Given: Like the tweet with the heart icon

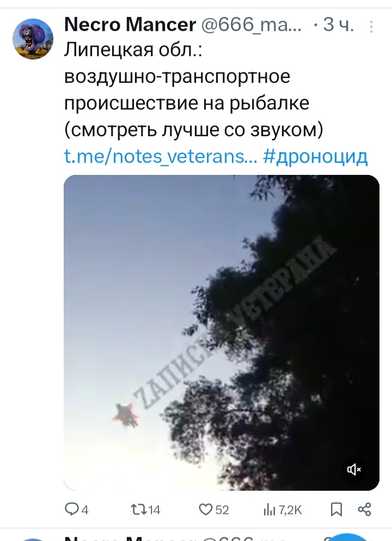Looking at the screenshot, I should (x=205, y=509).
